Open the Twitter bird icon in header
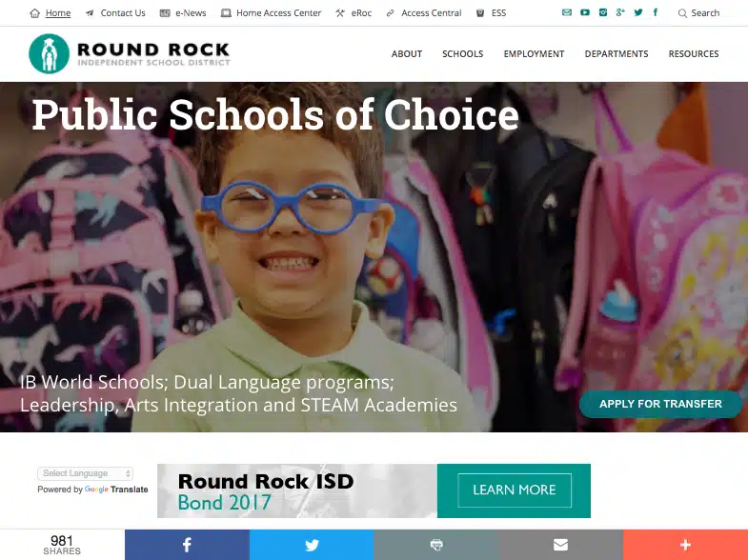Image resolution: width=748 pixels, height=560 pixels. click(x=638, y=12)
